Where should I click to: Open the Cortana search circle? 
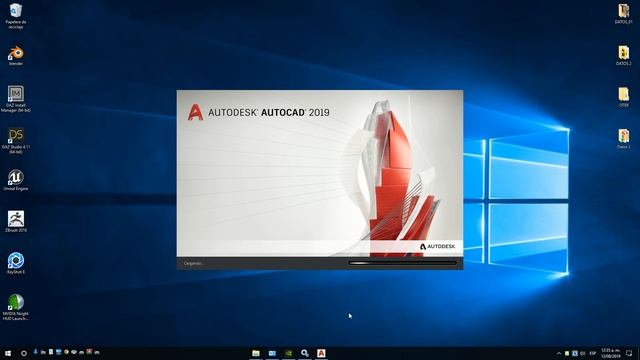coord(24,353)
